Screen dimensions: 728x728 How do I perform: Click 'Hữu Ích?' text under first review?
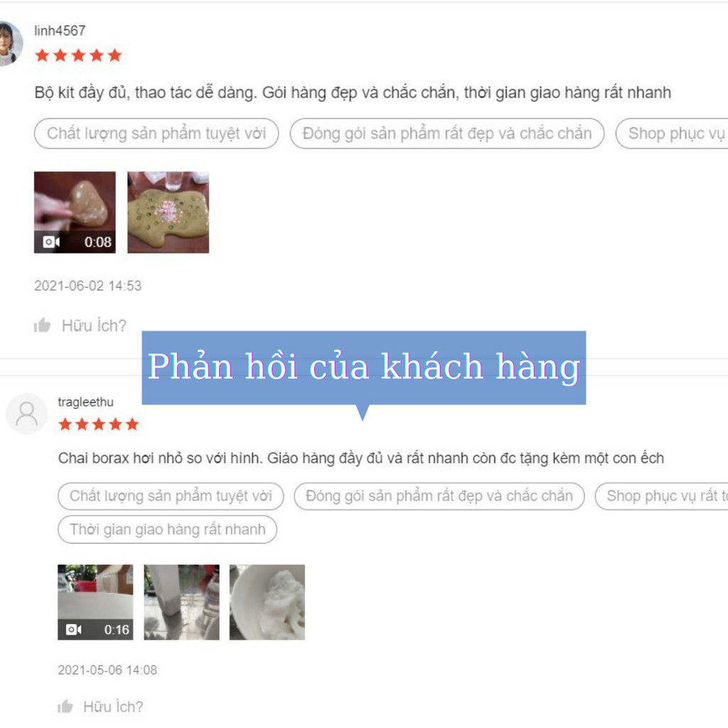click(94, 326)
